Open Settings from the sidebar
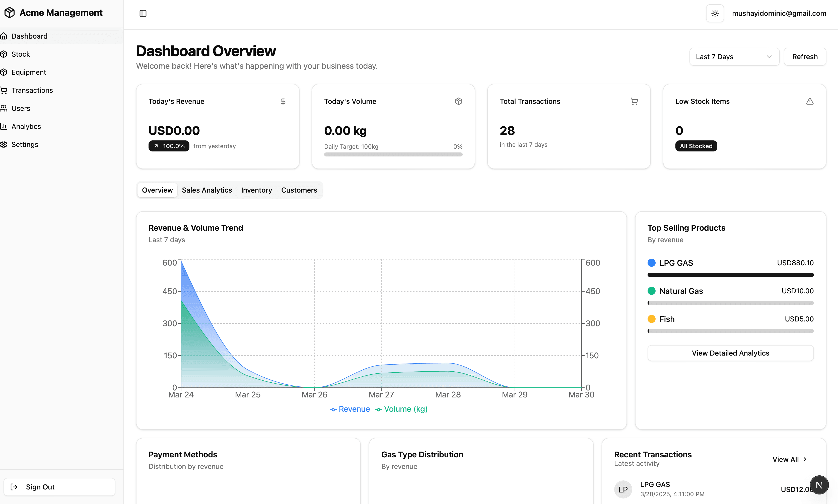The width and height of the screenshot is (838, 504). [25, 144]
